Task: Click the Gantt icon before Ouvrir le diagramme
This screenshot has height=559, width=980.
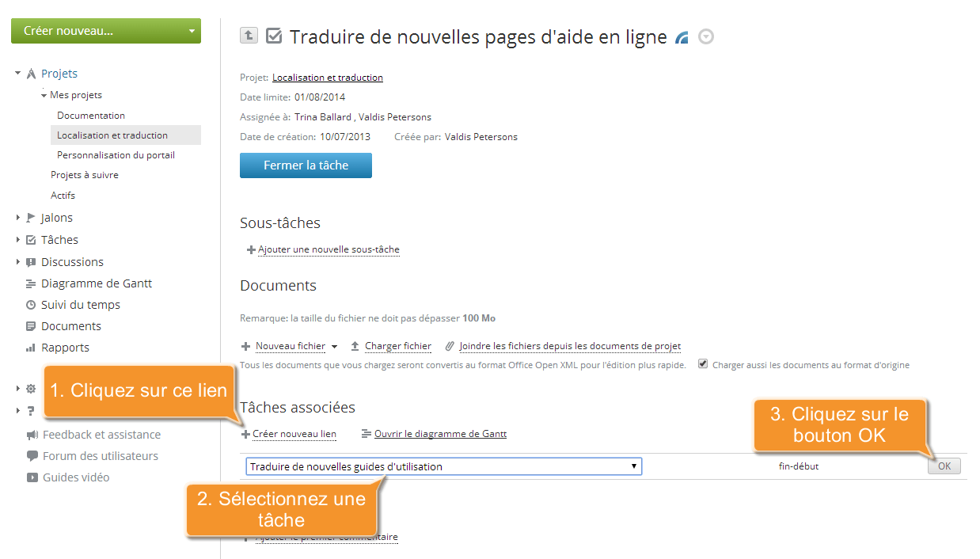Action: [366, 434]
